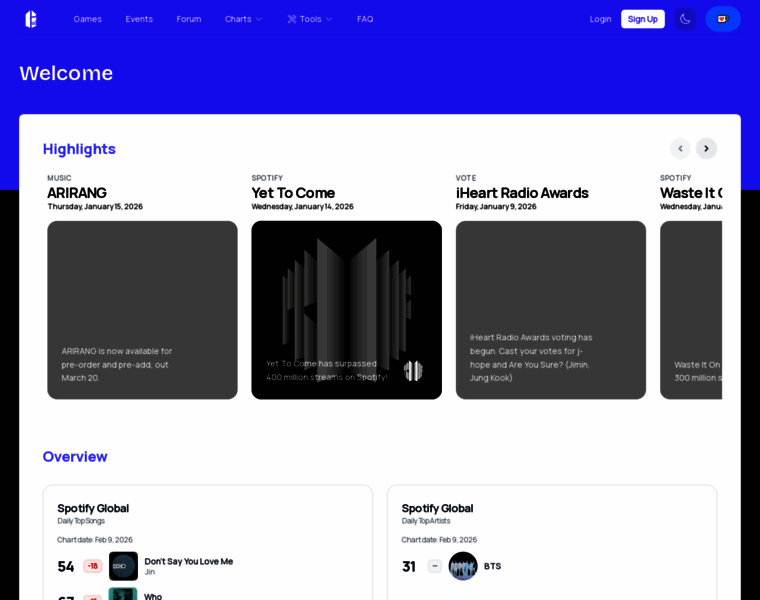Open the iHeart Radio Awards vote card

(x=550, y=310)
